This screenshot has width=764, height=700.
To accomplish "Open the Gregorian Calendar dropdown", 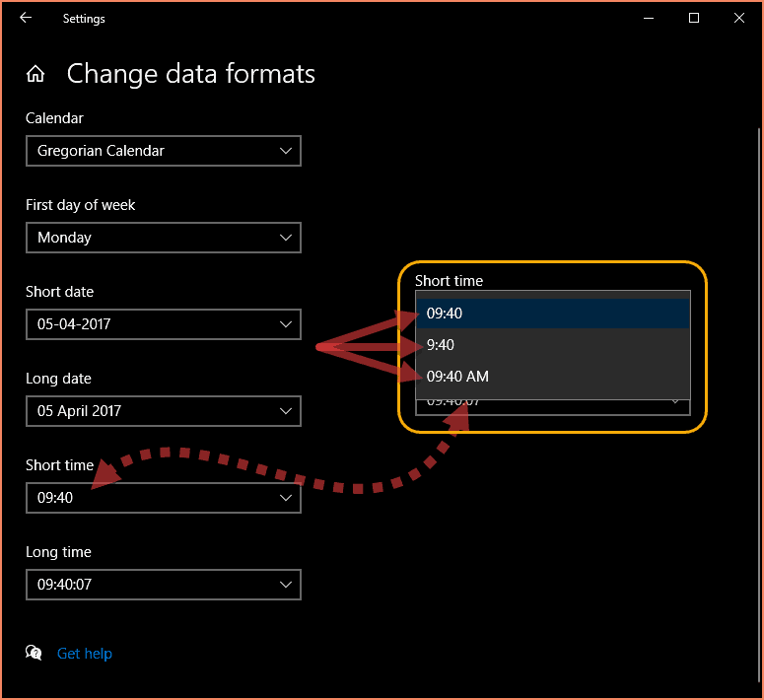I will [163, 151].
